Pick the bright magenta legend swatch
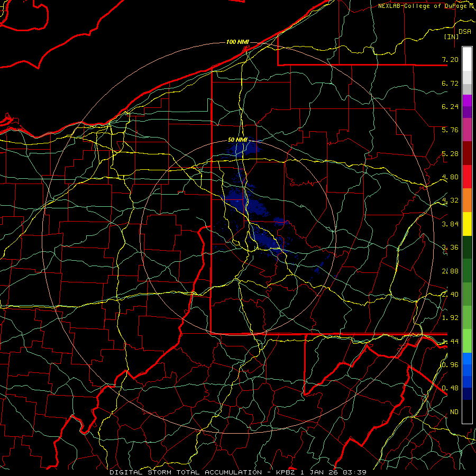This screenshot has width=476, height=476. point(467,100)
